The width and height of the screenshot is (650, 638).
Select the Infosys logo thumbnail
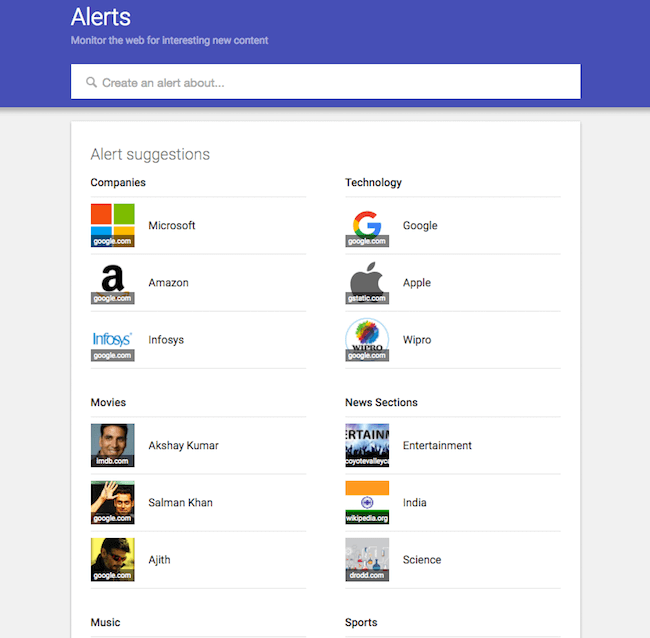(x=113, y=340)
